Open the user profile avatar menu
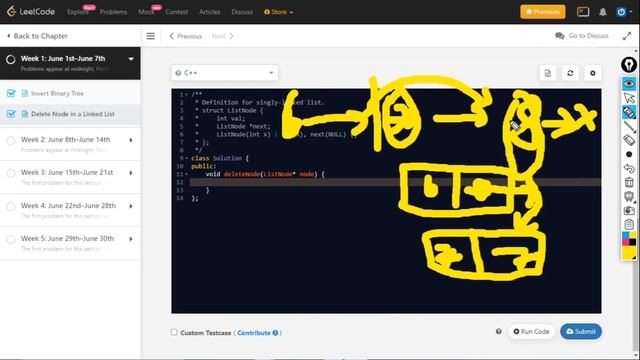This screenshot has width=640, height=360. click(x=621, y=12)
